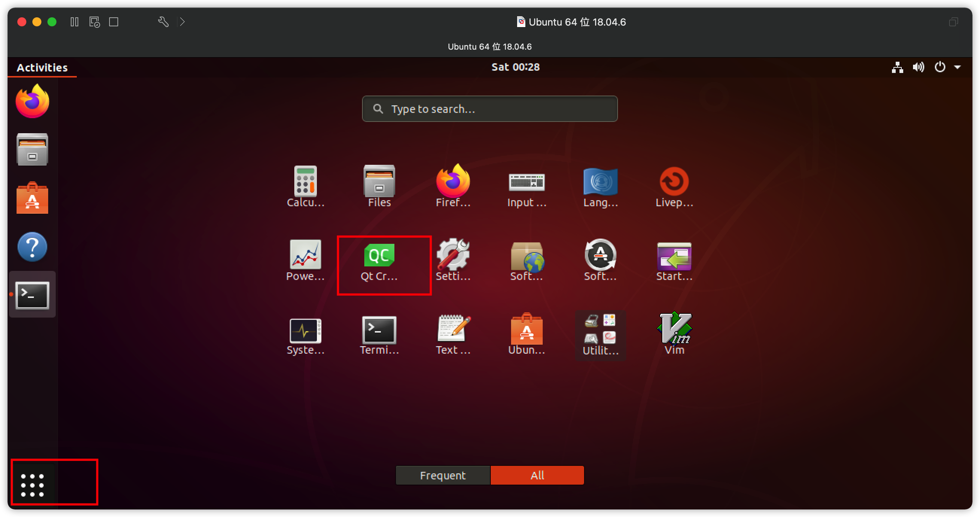Switch to the Frequent view
Image resolution: width=980 pixels, height=517 pixels.
click(x=443, y=475)
